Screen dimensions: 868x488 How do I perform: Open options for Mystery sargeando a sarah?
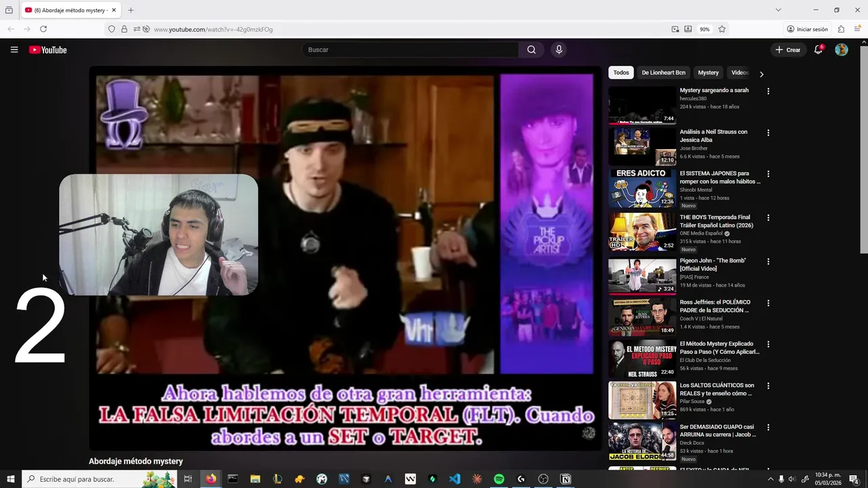click(768, 91)
